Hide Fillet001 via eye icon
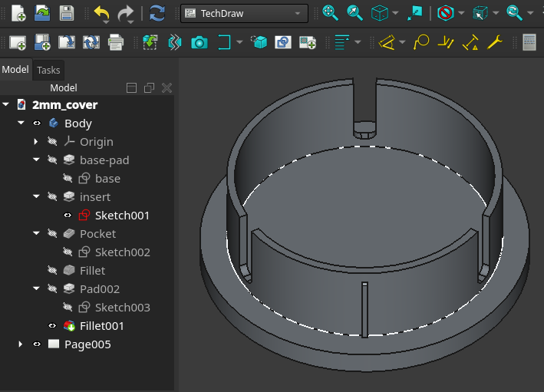The image size is (544, 392). (x=52, y=326)
